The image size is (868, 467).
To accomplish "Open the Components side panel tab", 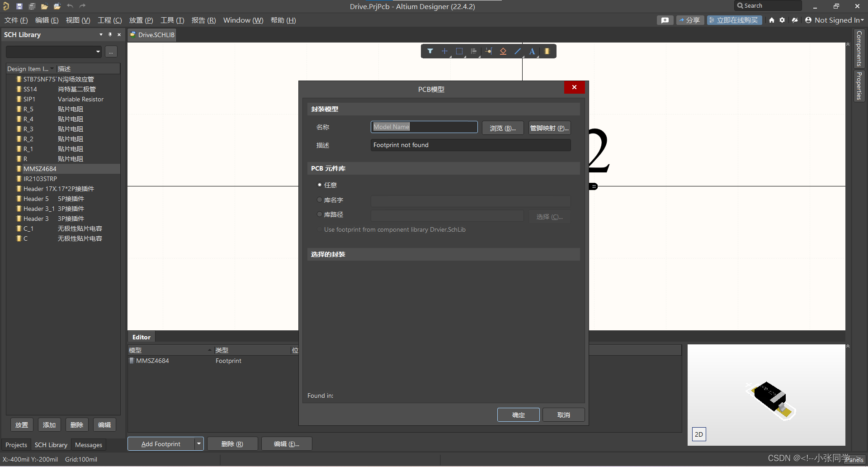I will coord(859,48).
